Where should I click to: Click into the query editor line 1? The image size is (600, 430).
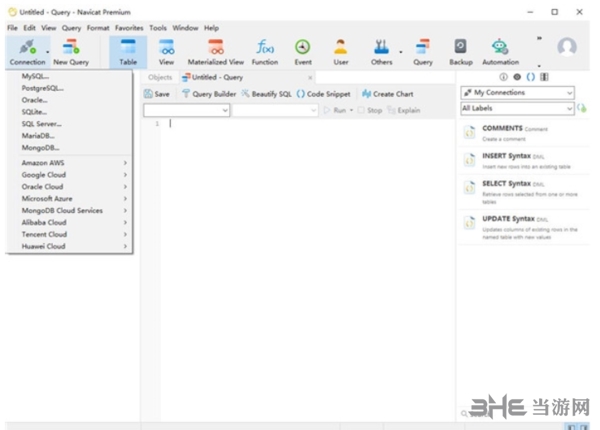click(x=306, y=124)
